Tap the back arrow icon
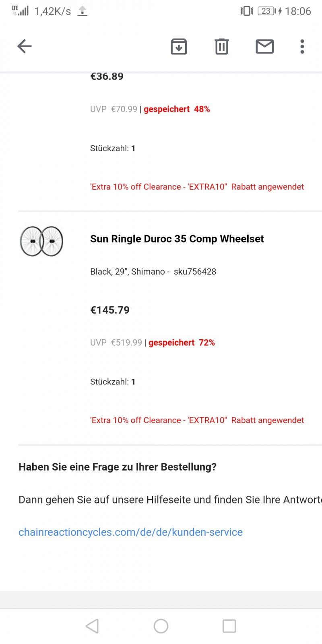 [x=25, y=46]
